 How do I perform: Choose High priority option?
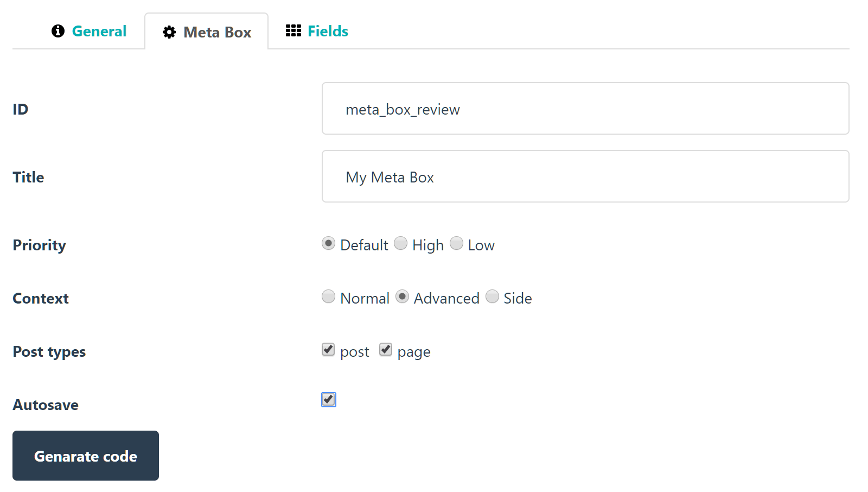(x=400, y=243)
